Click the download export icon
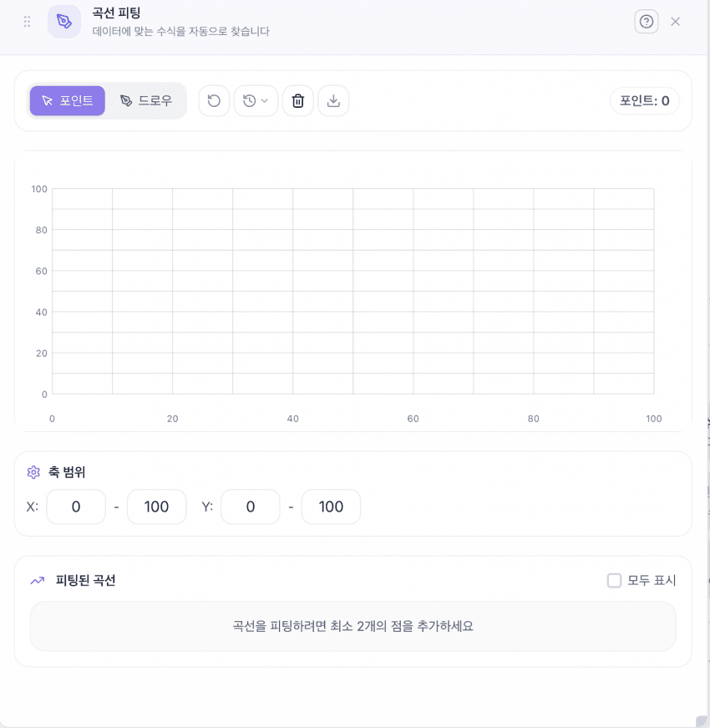The image size is (710, 728). click(x=333, y=101)
